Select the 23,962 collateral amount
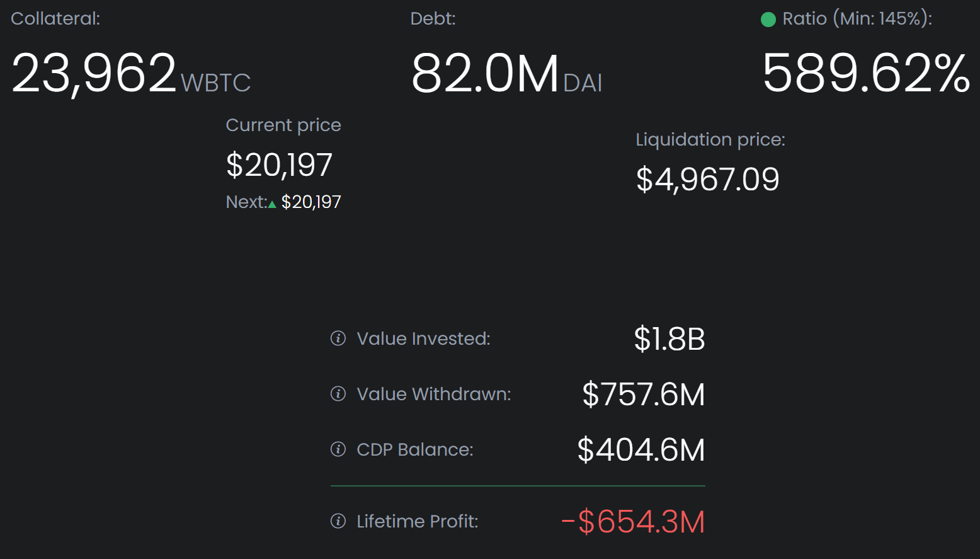The width and height of the screenshot is (980, 559). [x=94, y=73]
